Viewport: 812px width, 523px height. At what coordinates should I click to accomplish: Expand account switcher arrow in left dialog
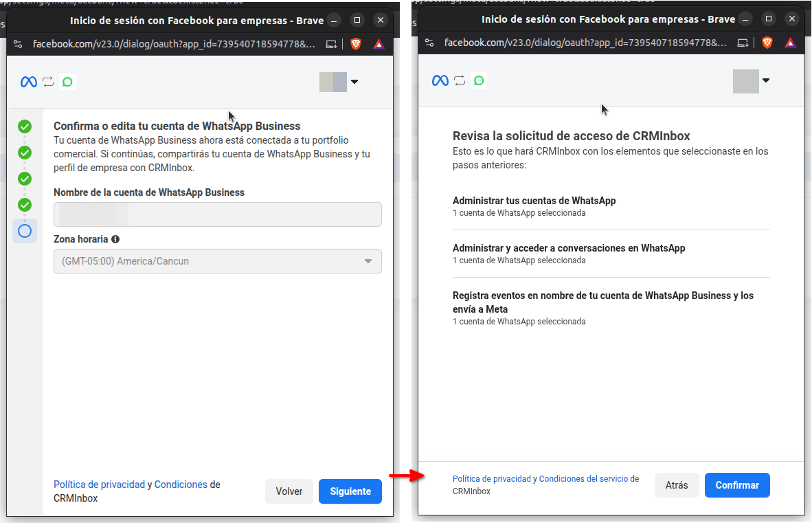(354, 82)
